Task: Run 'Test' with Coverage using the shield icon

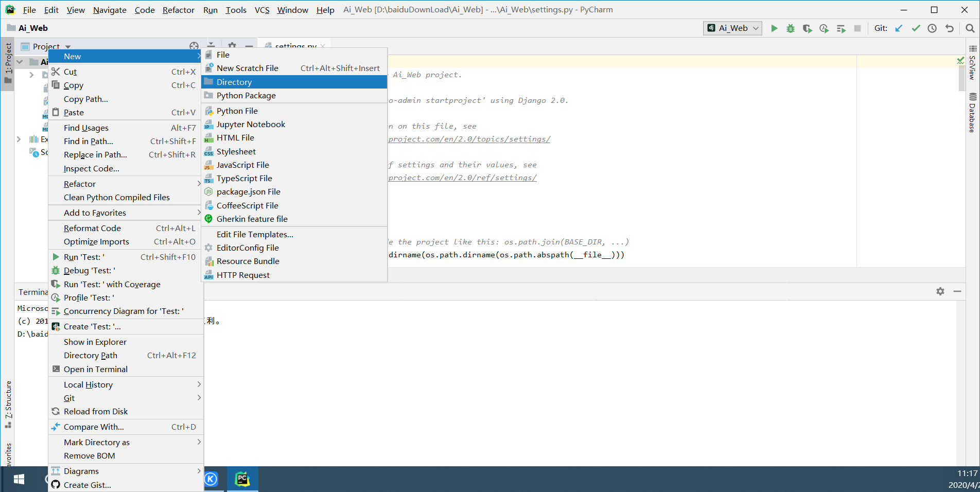Action: pyautogui.click(x=807, y=28)
